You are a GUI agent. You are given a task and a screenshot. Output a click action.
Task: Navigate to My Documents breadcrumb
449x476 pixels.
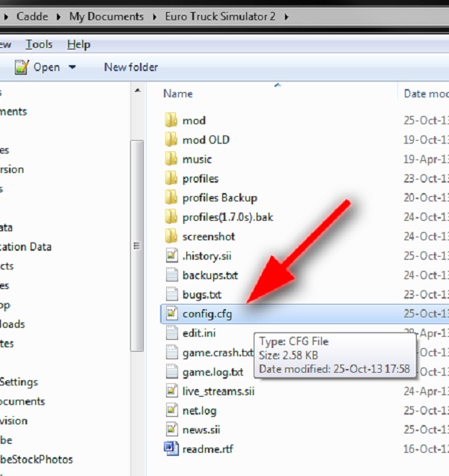point(106,16)
